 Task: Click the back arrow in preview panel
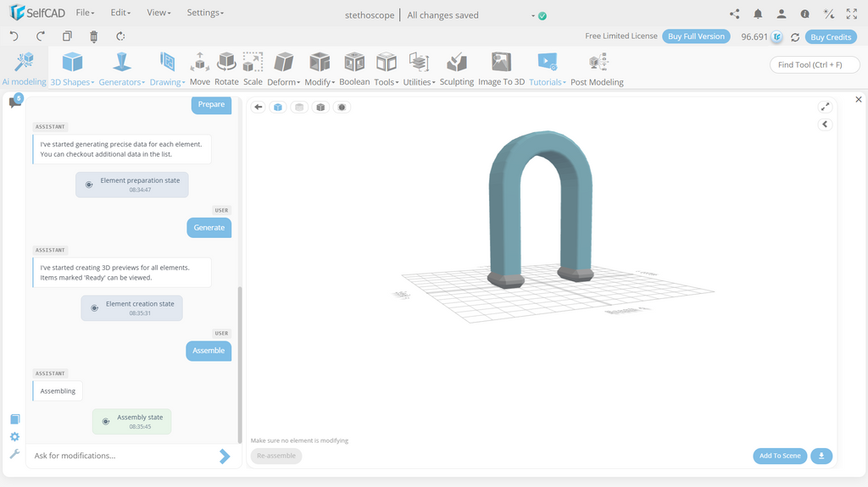(x=258, y=107)
